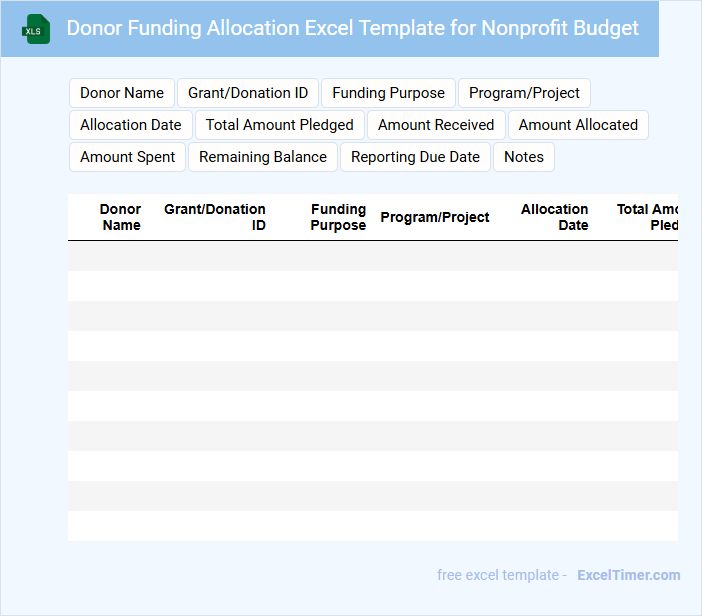The image size is (702, 616).
Task: Choose the Program/Project tag
Action: tap(524, 93)
